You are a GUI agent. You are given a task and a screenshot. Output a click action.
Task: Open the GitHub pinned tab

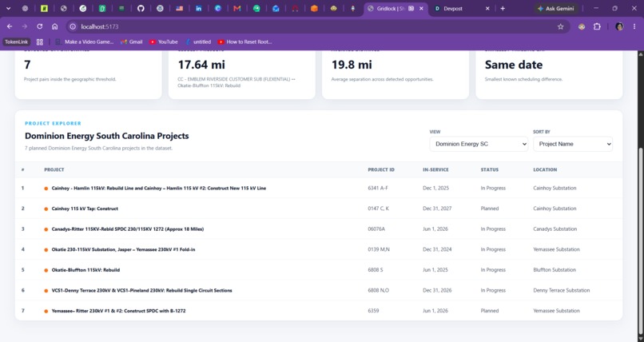[x=141, y=8]
